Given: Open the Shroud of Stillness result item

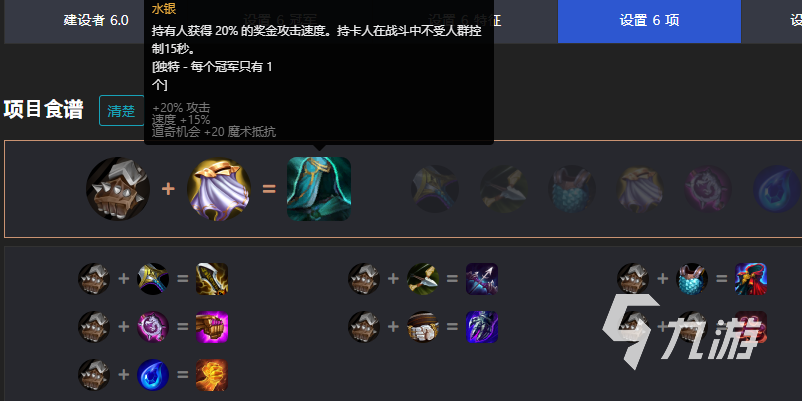Looking at the screenshot, I should point(751,279).
